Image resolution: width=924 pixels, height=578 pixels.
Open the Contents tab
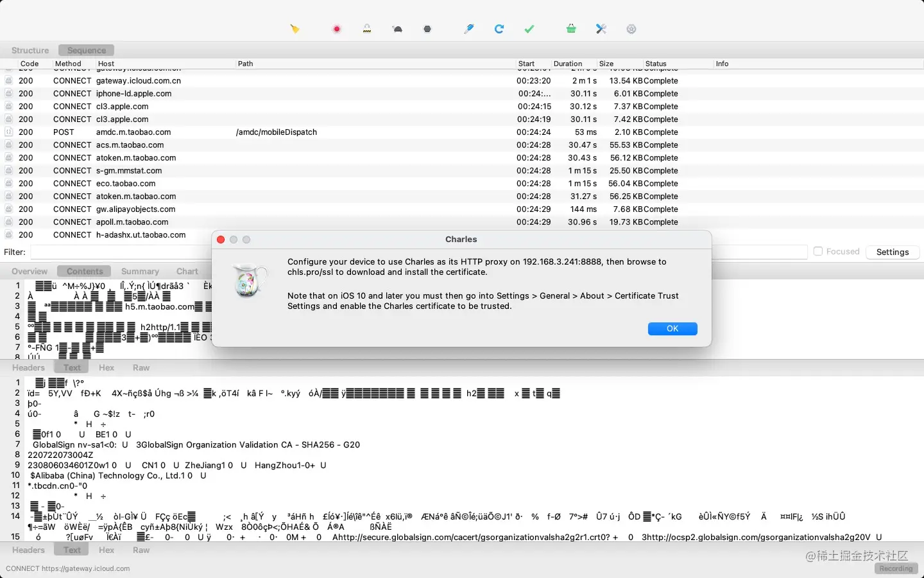pos(85,272)
